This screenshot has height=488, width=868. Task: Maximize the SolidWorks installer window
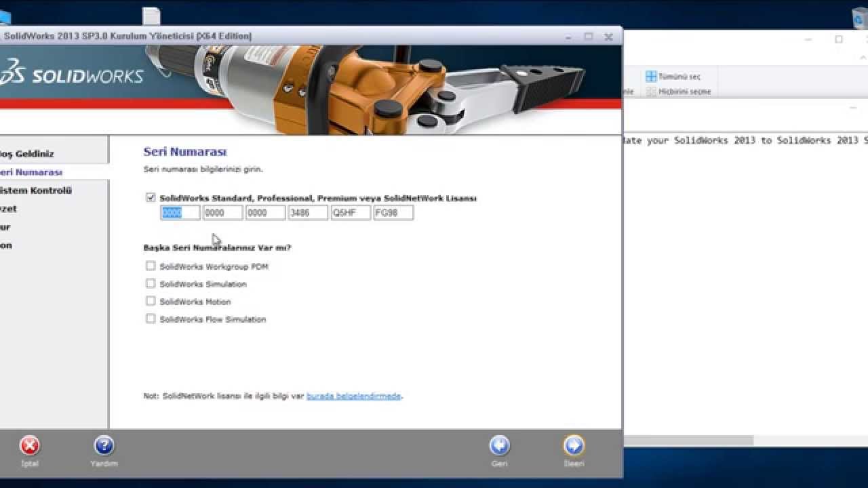click(x=588, y=36)
